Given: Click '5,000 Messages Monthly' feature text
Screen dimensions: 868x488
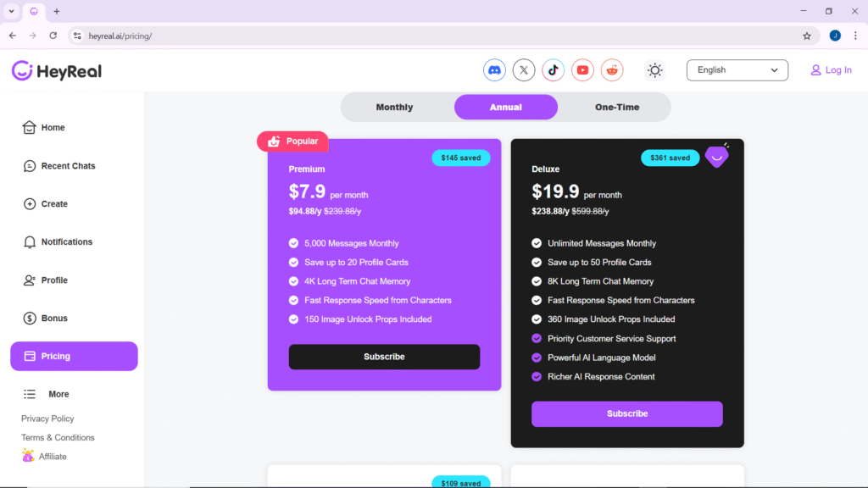Looking at the screenshot, I should (352, 243).
